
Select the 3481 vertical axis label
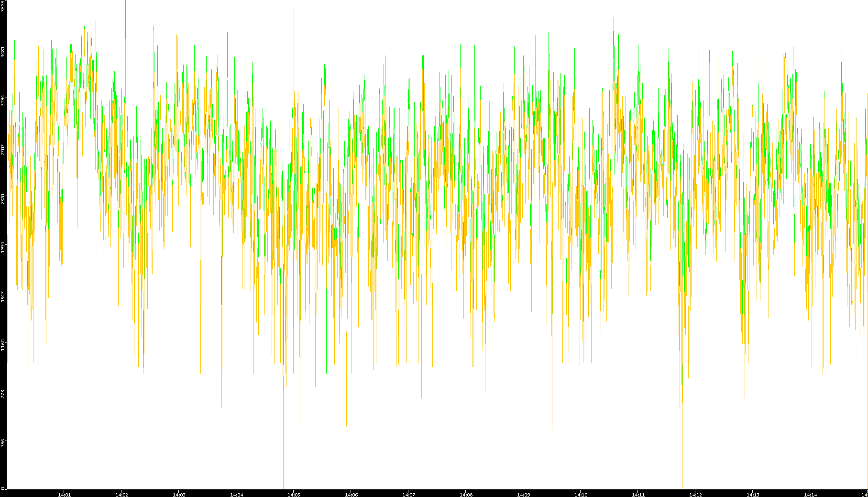pos(3,52)
